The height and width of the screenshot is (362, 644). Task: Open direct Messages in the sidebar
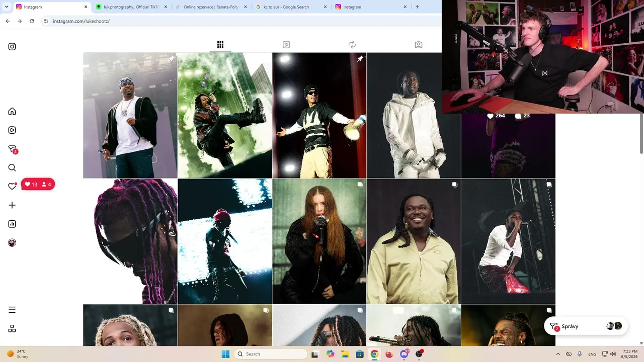(x=12, y=149)
